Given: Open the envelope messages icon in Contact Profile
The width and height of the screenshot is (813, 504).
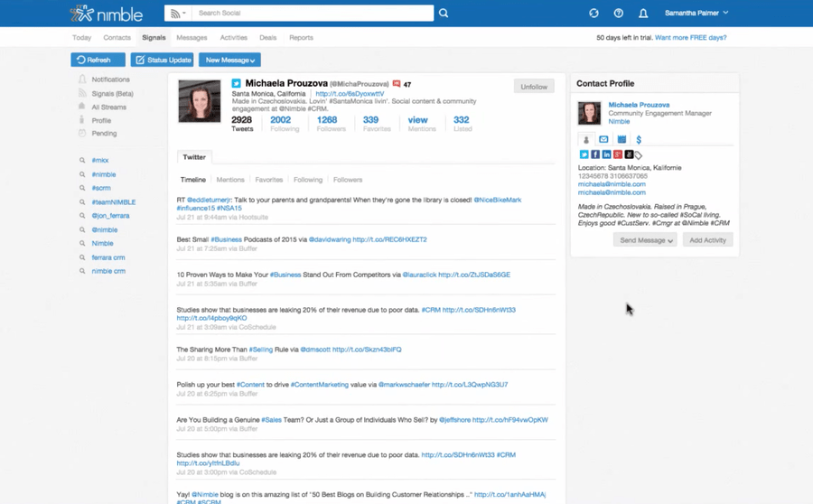Looking at the screenshot, I should [x=603, y=140].
